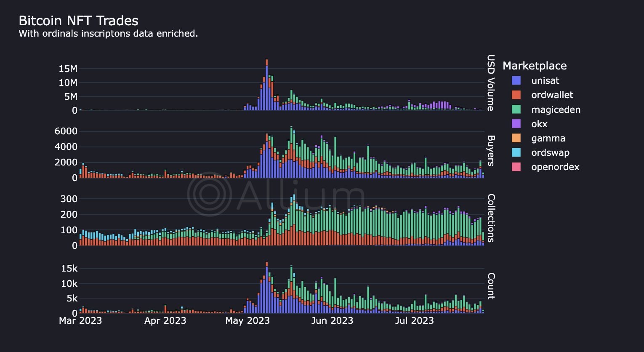The width and height of the screenshot is (644, 352).
Task: Click the gamma orange legend swatch
Action: pyautogui.click(x=516, y=138)
